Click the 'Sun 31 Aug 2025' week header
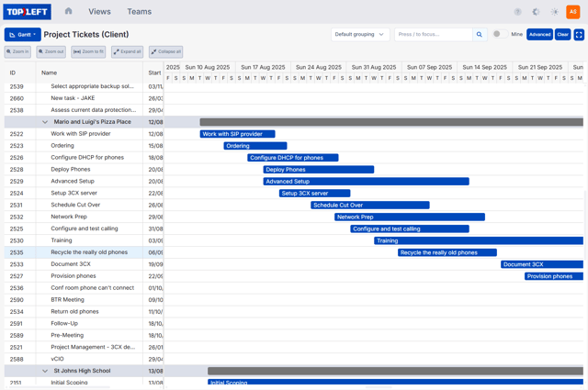The image size is (588, 390). pos(374,67)
